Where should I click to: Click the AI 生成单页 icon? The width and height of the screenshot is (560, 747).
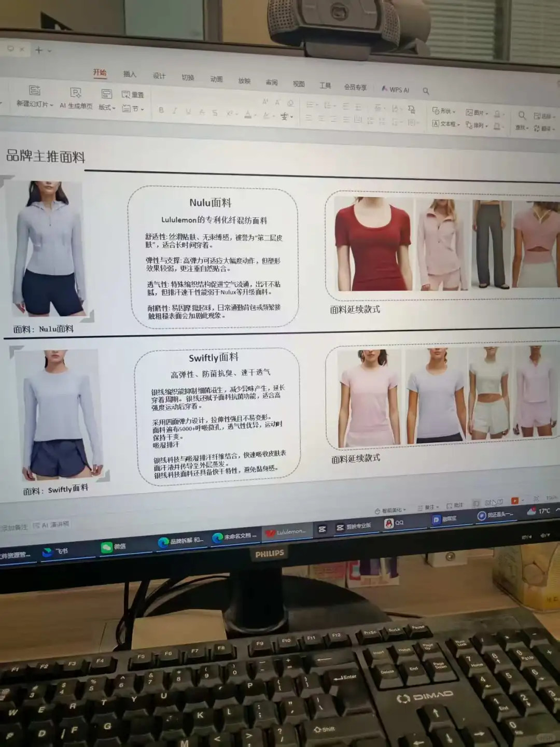(76, 93)
